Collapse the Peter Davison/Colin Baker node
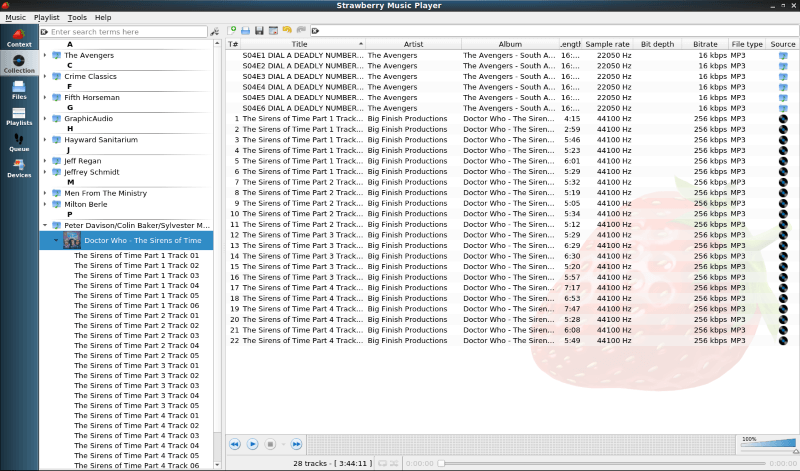Viewport: 800px width, 471px height. pos(45,225)
